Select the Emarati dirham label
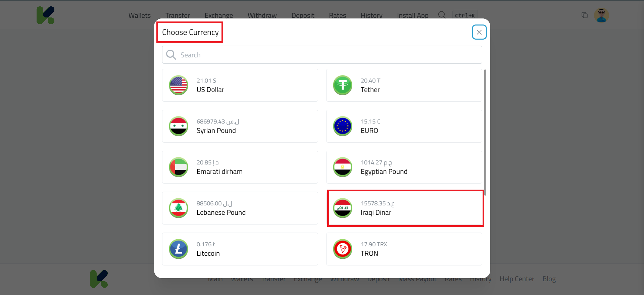This screenshot has width=644, height=295. pos(219,171)
